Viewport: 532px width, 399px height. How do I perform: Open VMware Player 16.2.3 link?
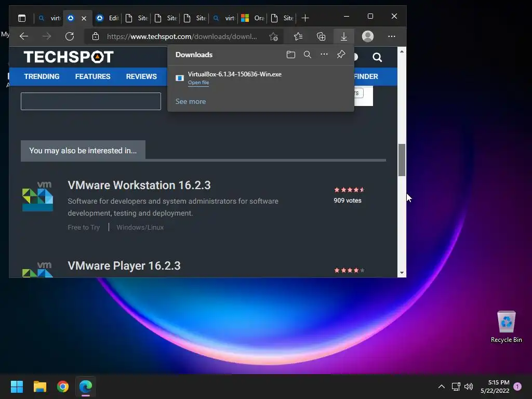coord(124,265)
